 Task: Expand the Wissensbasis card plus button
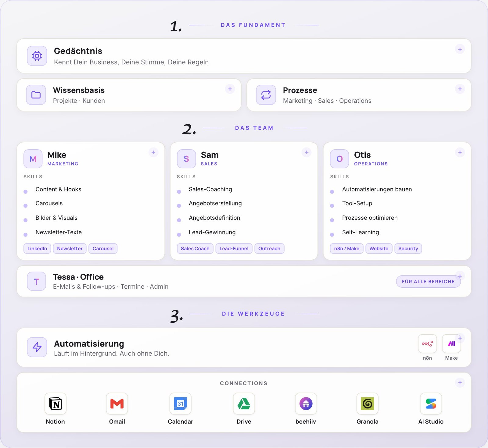[230, 89]
